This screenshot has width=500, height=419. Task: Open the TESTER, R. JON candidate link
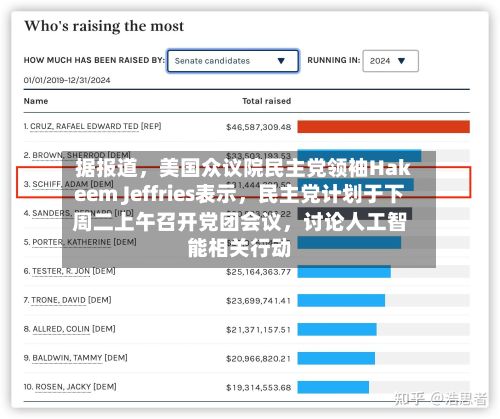coord(61,271)
